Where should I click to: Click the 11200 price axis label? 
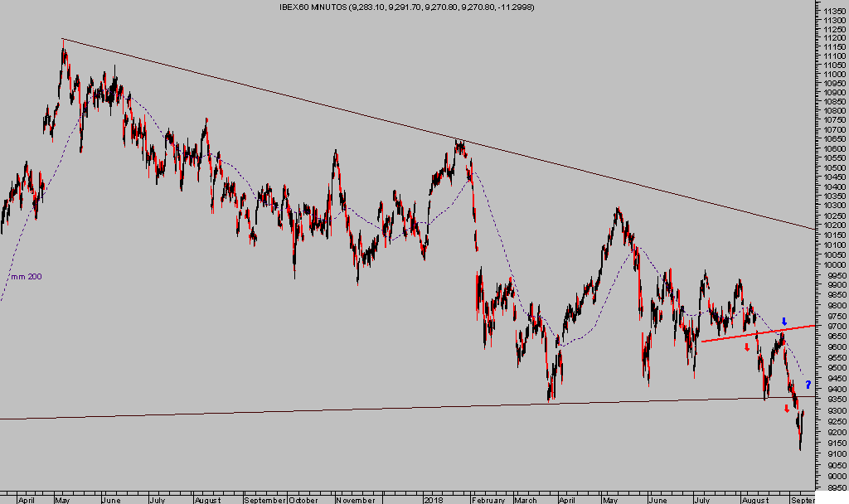tap(832, 38)
